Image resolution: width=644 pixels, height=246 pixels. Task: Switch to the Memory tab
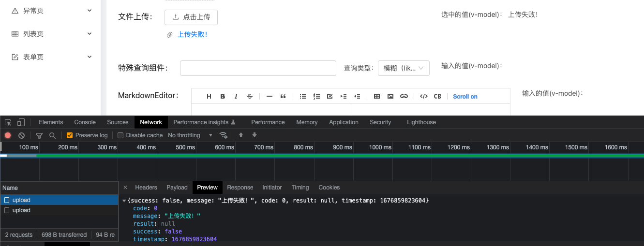307,122
